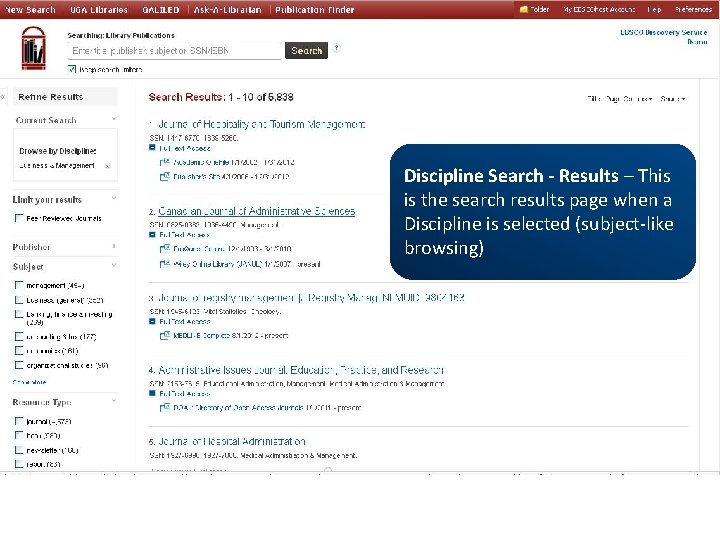Open GALILEO from the top menu

(x=161, y=10)
